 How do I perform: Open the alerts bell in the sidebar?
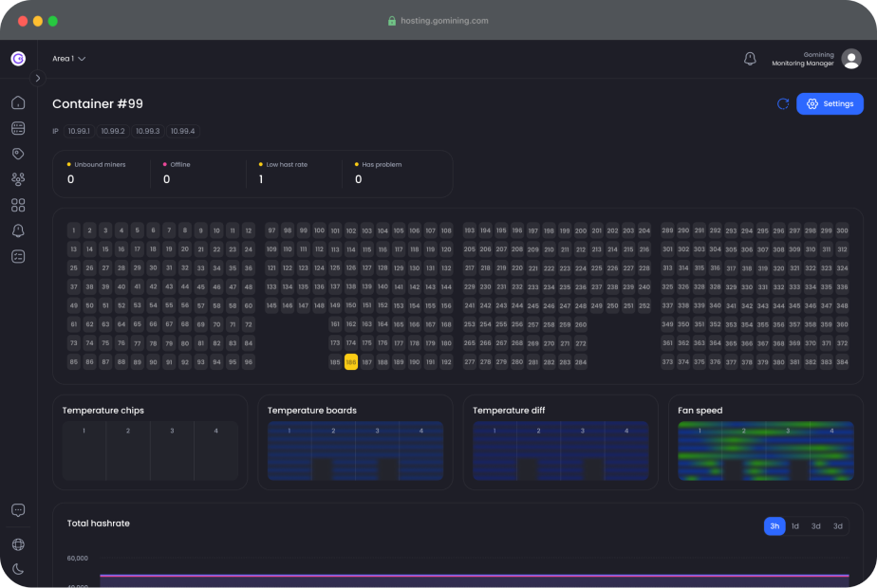point(18,230)
